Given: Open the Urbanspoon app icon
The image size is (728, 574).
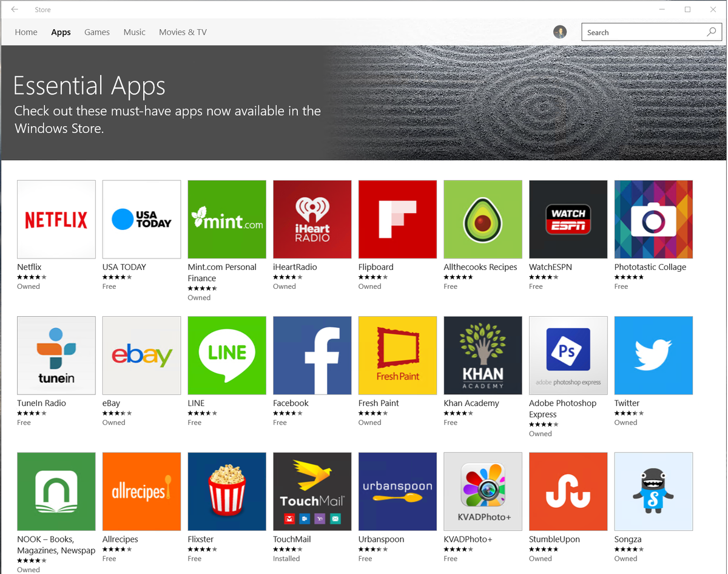Looking at the screenshot, I should 397,491.
